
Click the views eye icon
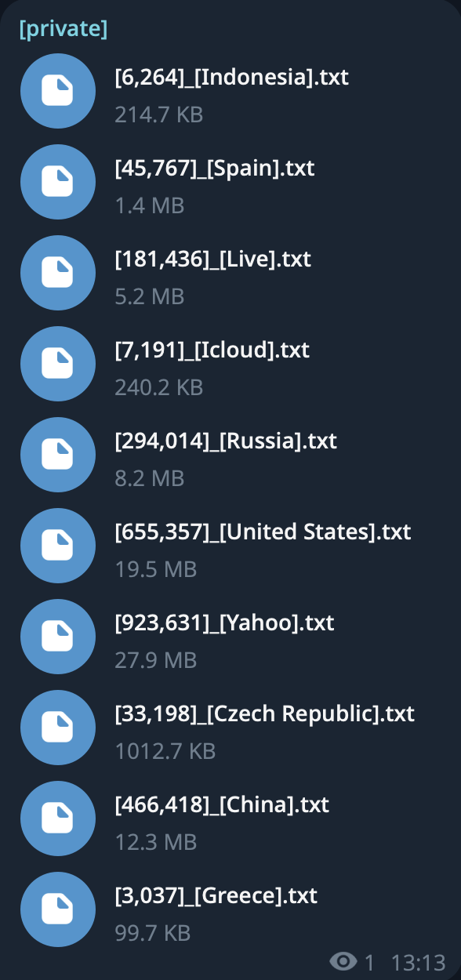[343, 960]
